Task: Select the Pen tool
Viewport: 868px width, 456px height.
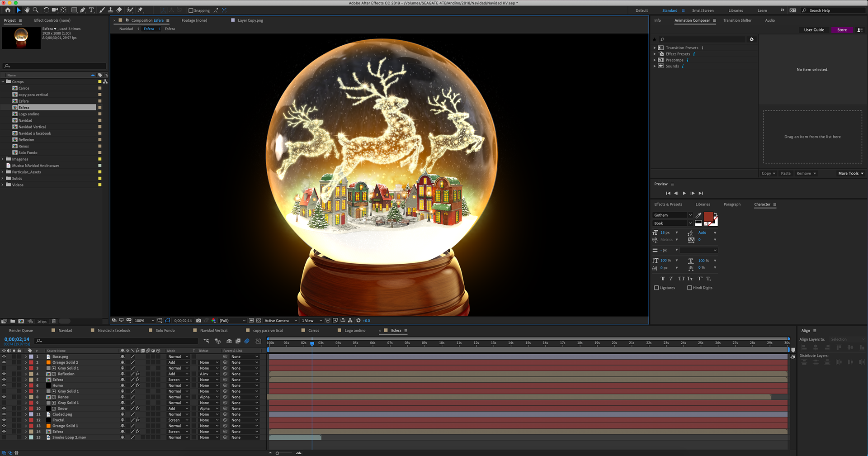Action: tap(83, 10)
